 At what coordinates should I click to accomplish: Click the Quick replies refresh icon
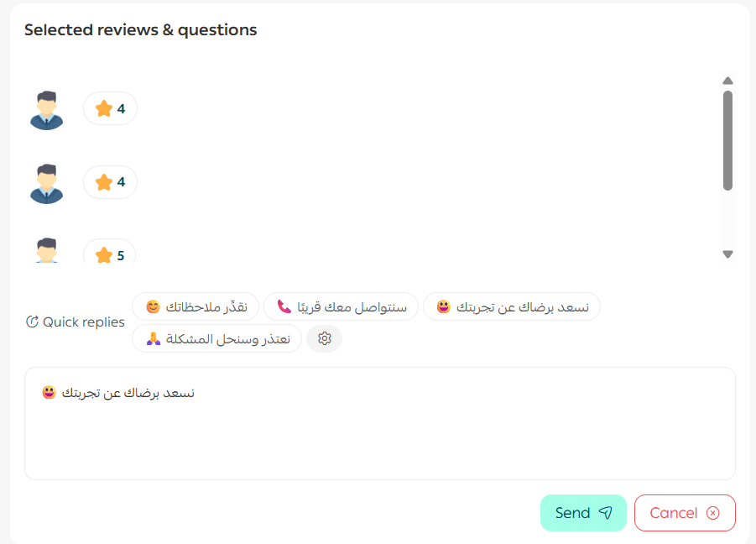tap(33, 322)
